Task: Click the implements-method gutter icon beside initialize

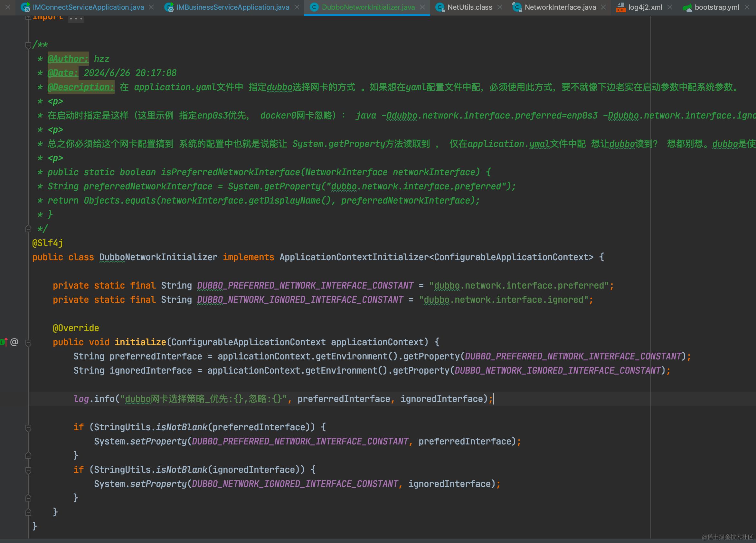Action: point(3,342)
